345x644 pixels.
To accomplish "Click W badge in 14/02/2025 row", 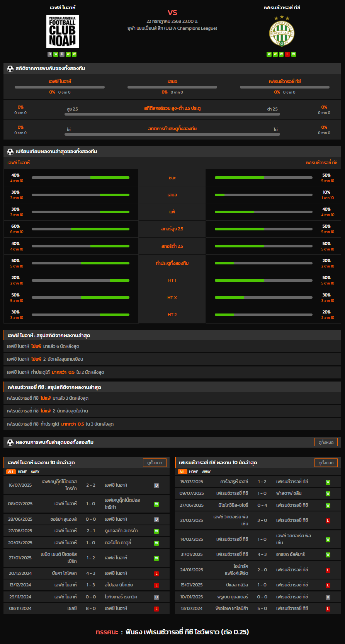I will coord(328,540).
